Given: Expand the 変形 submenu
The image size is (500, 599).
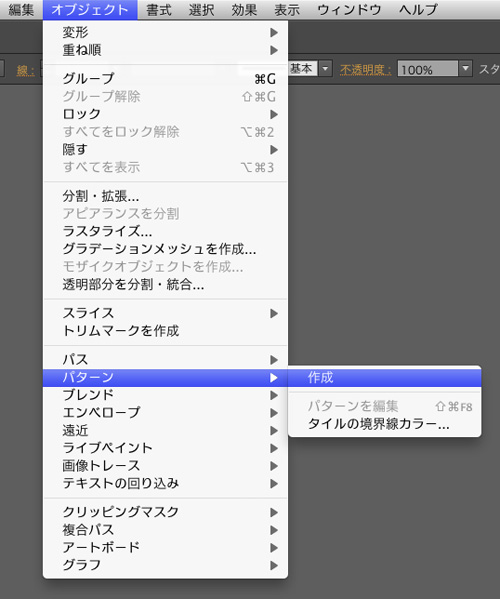Looking at the screenshot, I should (165, 32).
